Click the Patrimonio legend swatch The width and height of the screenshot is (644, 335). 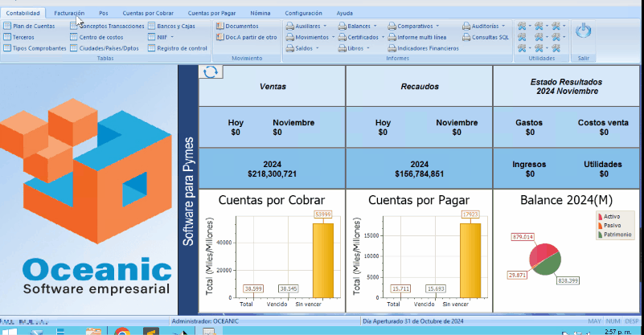click(x=600, y=235)
